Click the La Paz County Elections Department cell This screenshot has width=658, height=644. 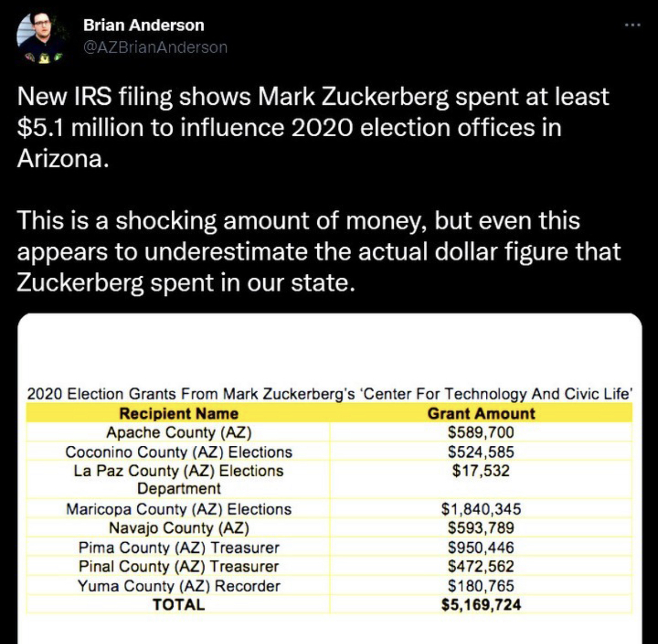(179, 479)
